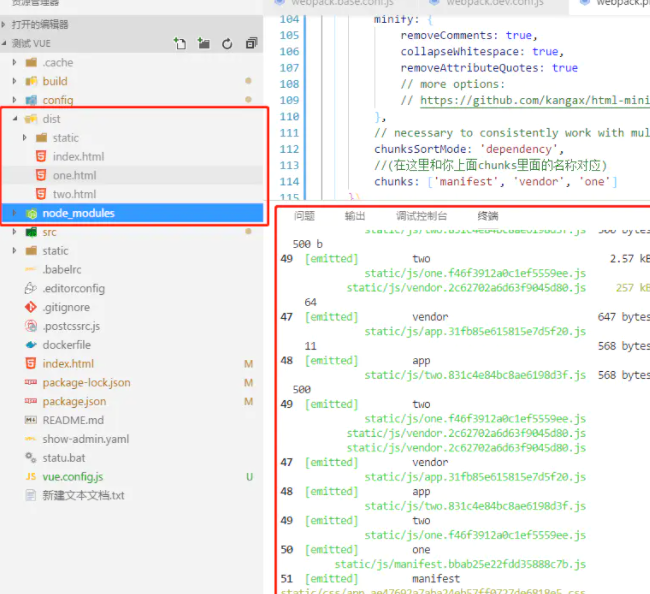Click the JS icon beside vue.config.js
Screen dimensions: 650x594
pyautogui.click(x=31, y=477)
